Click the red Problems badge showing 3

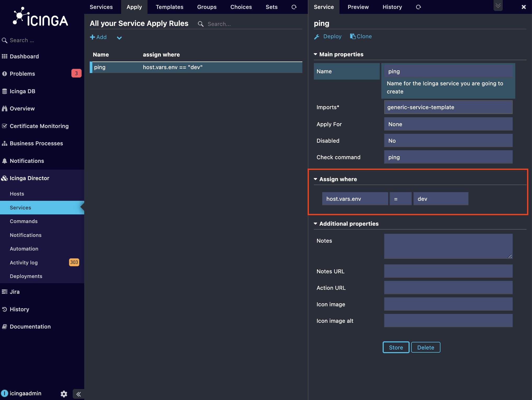76,74
